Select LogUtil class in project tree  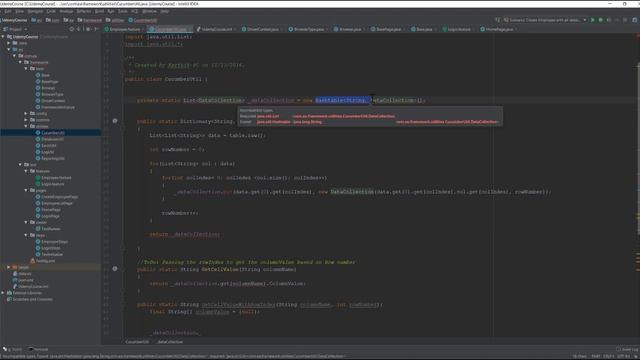pos(45,152)
